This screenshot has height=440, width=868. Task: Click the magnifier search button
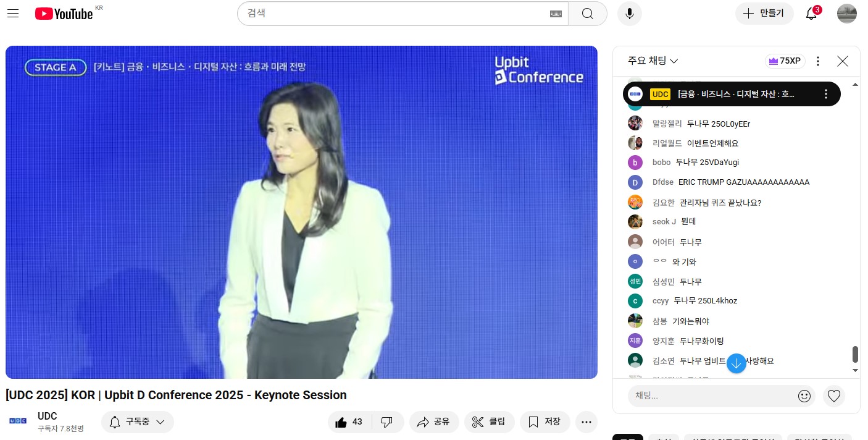(x=587, y=14)
